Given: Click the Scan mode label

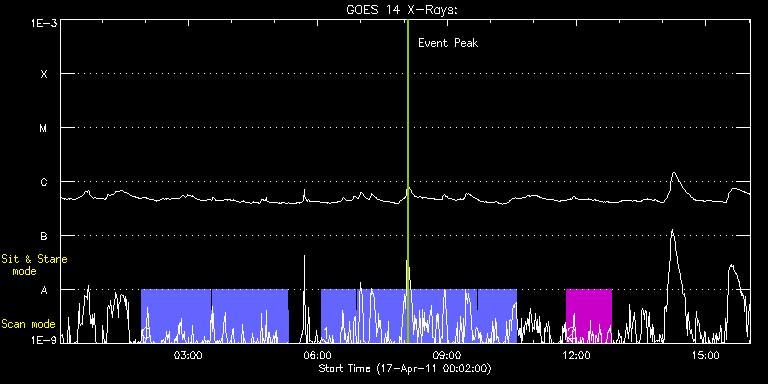Looking at the screenshot, I should [28, 324].
